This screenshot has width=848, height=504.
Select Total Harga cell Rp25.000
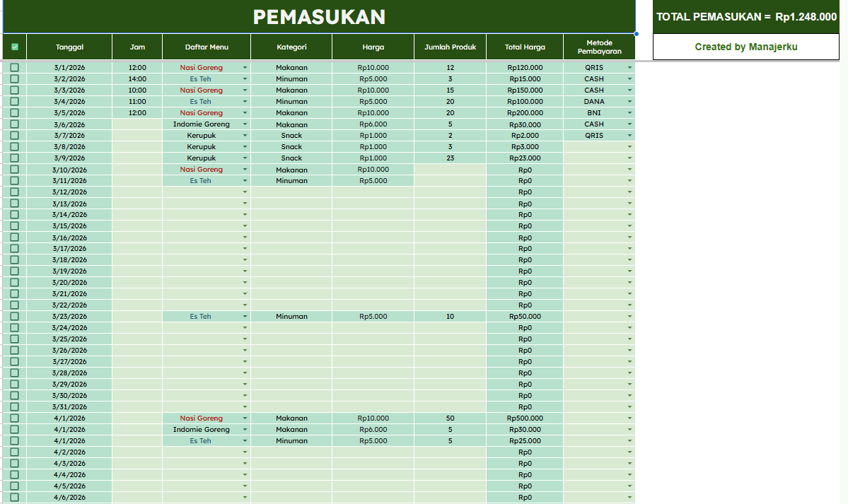[x=525, y=440]
